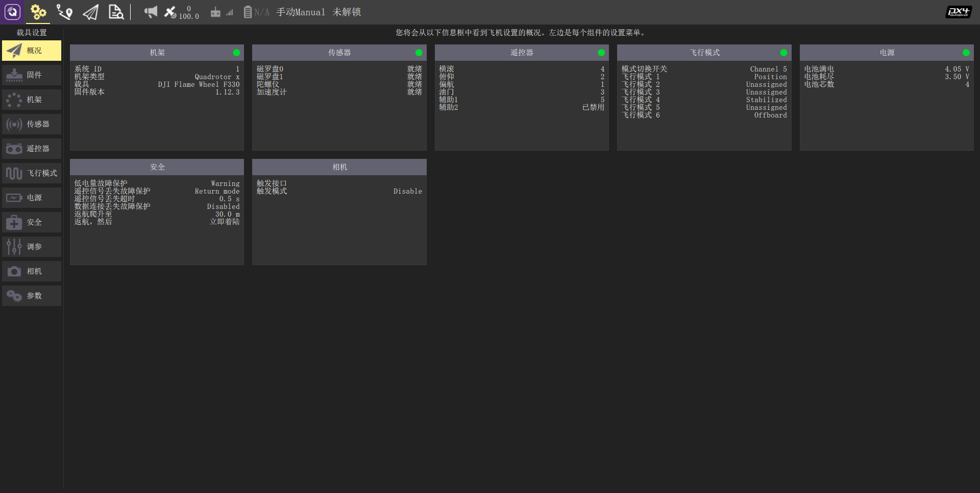
Task: Open the 手动Manual flight mode dropdown
Action: [x=301, y=12]
